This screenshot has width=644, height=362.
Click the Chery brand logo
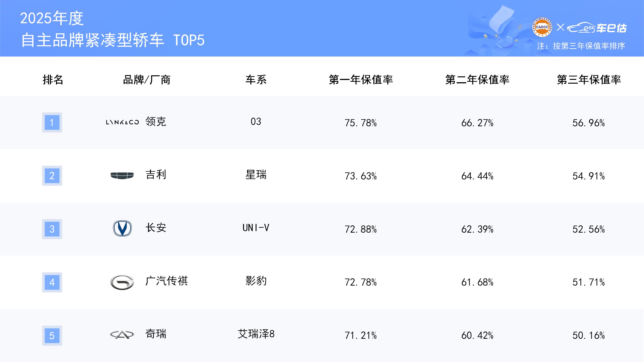[x=122, y=335]
